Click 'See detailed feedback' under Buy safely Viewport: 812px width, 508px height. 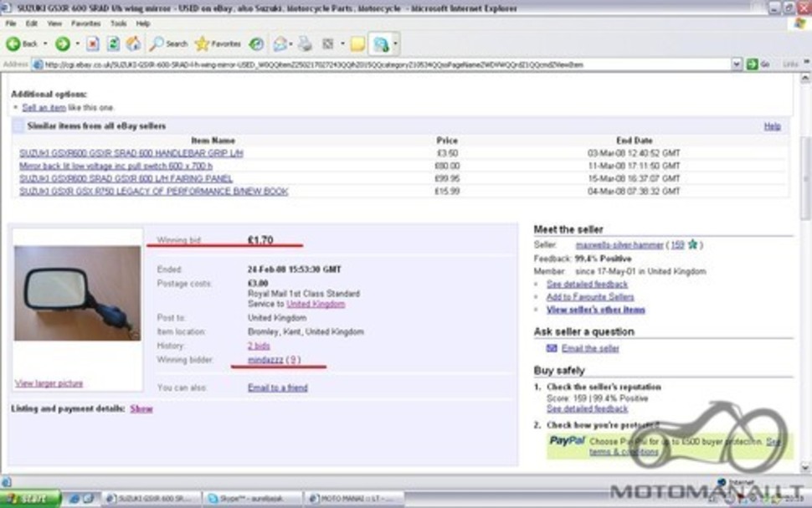[588, 409]
